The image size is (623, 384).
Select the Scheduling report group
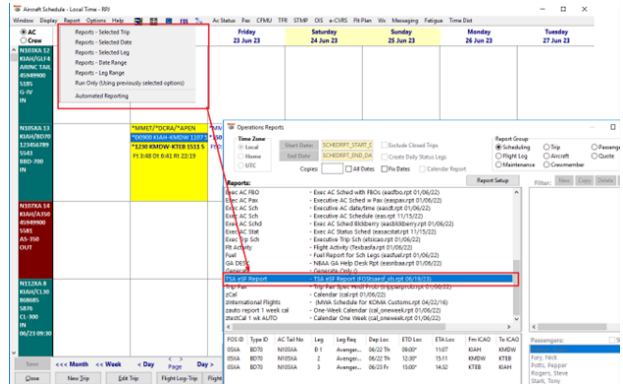pyautogui.click(x=498, y=147)
